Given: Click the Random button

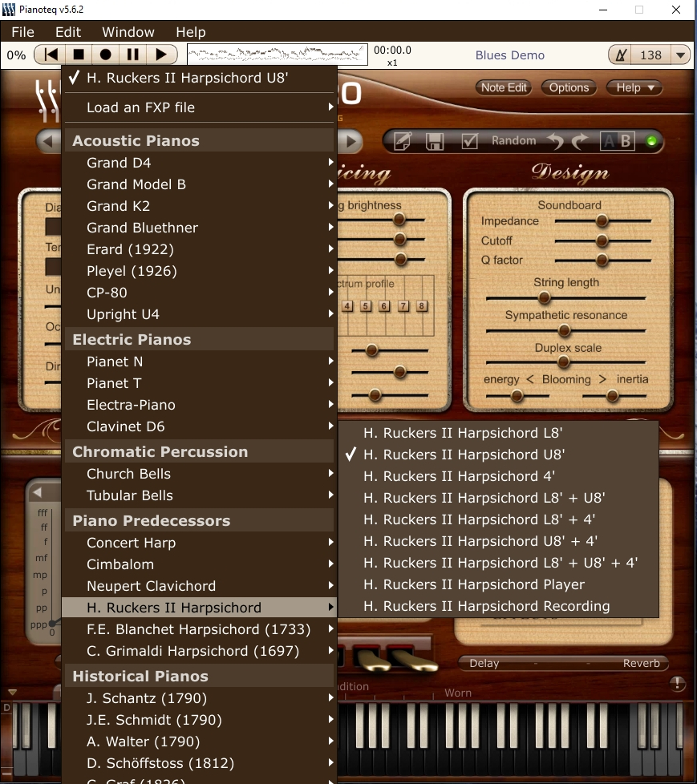Looking at the screenshot, I should coord(513,140).
